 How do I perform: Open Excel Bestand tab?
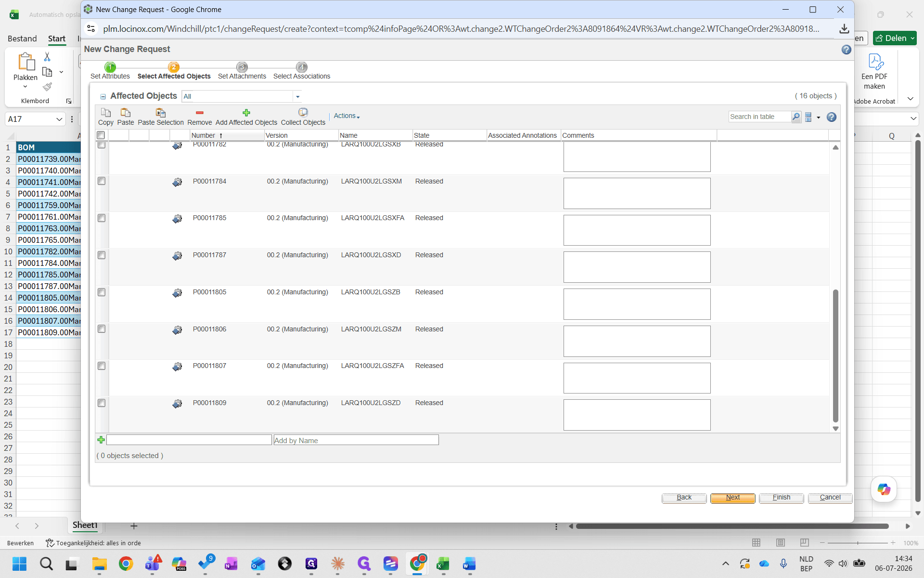tap(22, 39)
